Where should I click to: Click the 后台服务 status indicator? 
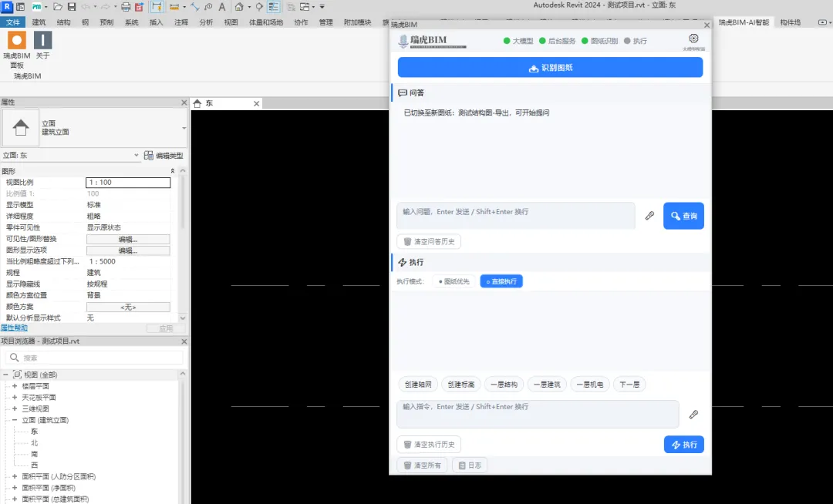[x=558, y=41]
